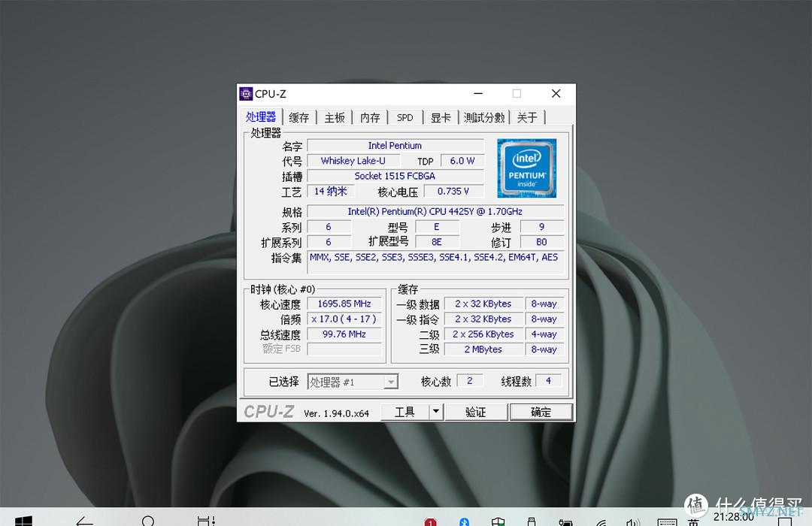812x526 pixels.
Task: Click the 线程数 value 4
Action: click(x=548, y=381)
